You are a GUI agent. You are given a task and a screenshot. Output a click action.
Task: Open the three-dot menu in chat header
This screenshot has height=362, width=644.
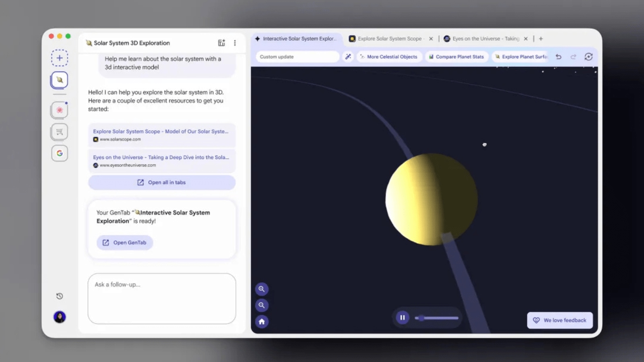tap(235, 43)
